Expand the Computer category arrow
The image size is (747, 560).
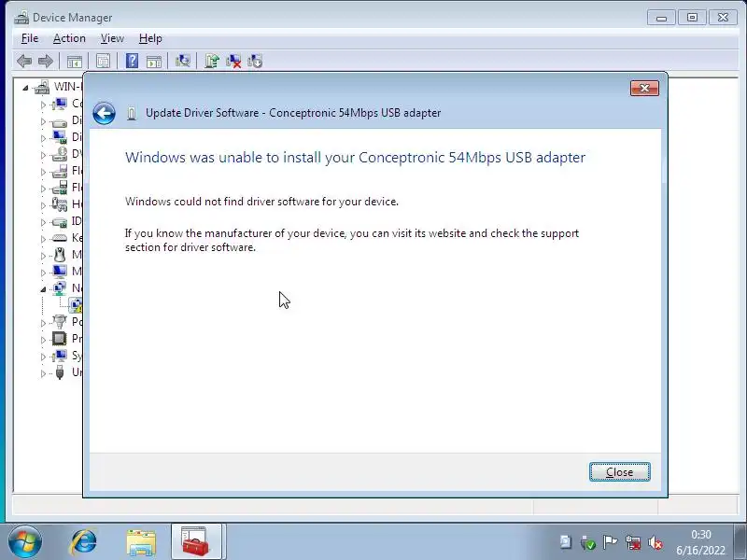[x=43, y=105]
